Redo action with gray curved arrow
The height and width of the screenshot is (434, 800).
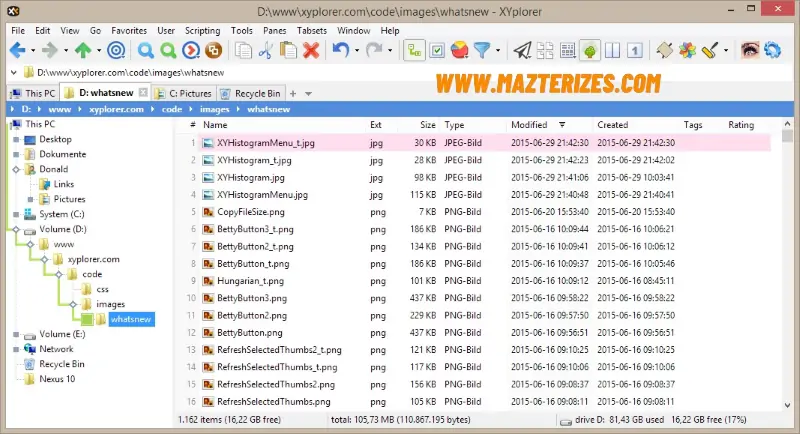[x=374, y=50]
